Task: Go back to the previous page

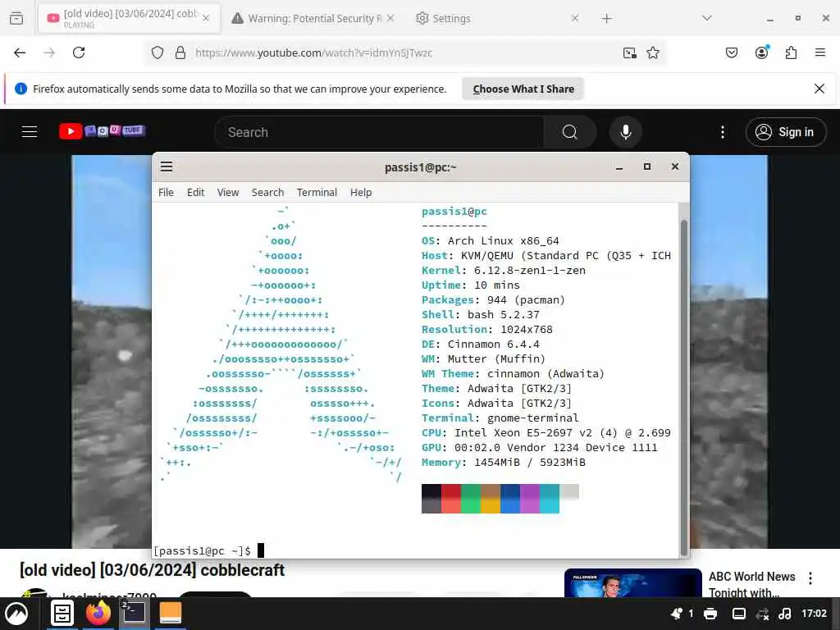Action: click(20, 52)
